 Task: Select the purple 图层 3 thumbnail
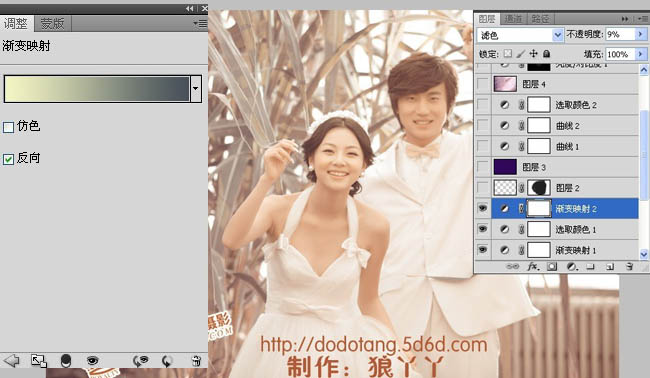coord(505,167)
